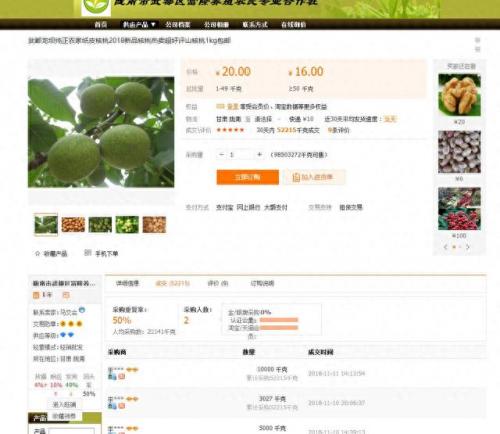Click the 50% repurchase rate value
500x434 pixels.
coord(122,320)
